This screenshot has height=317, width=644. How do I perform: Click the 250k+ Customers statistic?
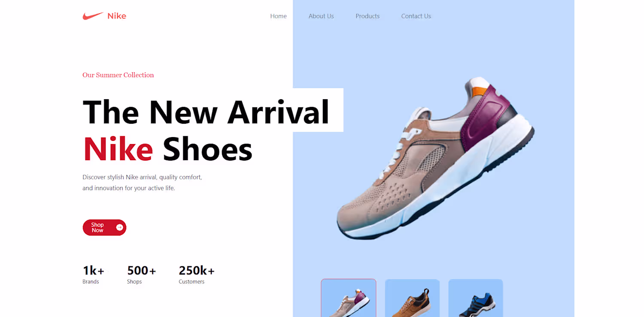coord(197,275)
